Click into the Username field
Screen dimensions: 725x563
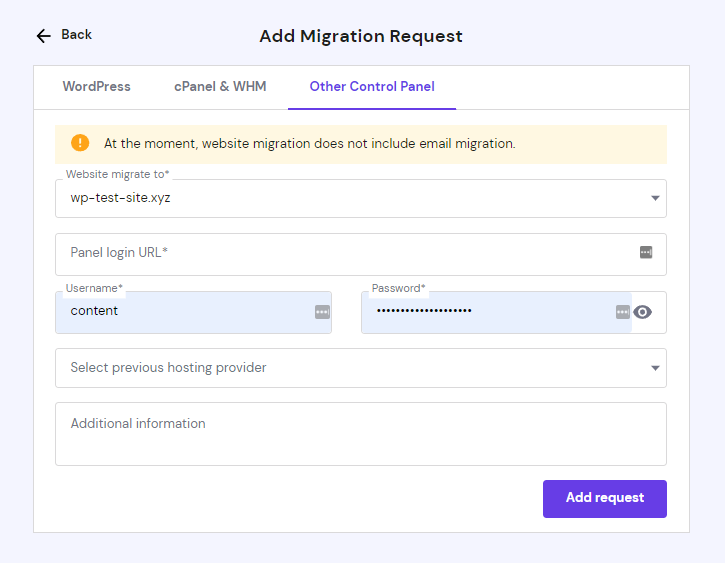185,312
